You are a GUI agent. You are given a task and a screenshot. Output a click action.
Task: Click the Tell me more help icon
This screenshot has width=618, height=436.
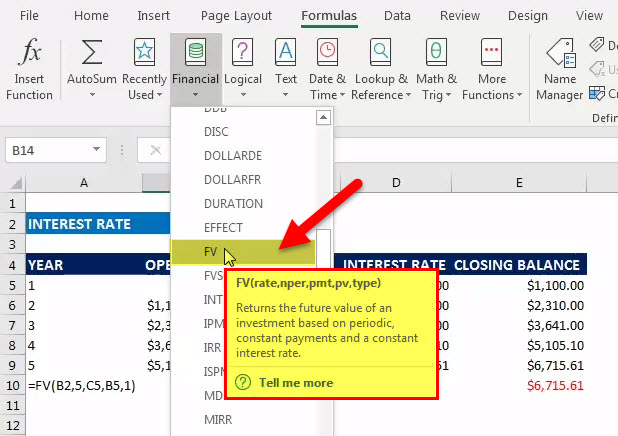[243, 382]
